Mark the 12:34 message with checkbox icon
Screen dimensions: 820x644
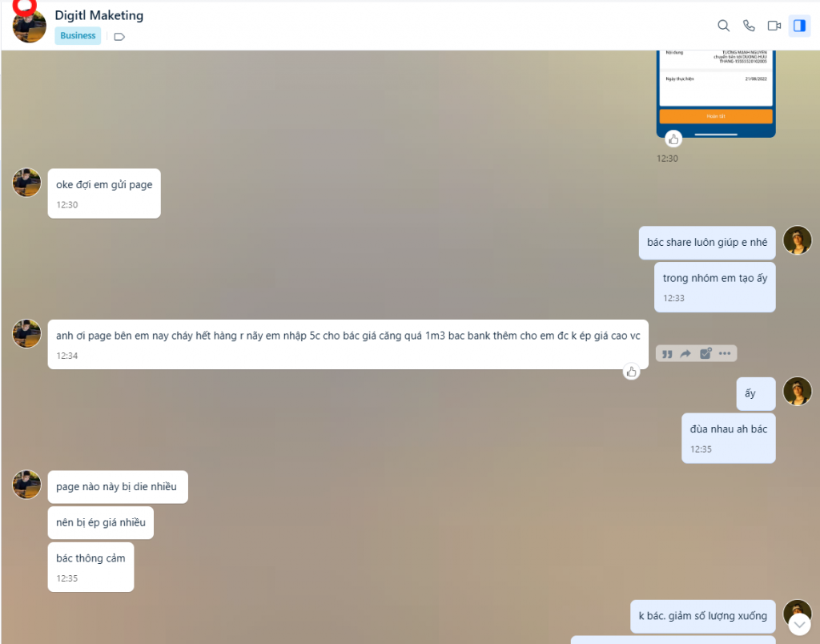[705, 354]
